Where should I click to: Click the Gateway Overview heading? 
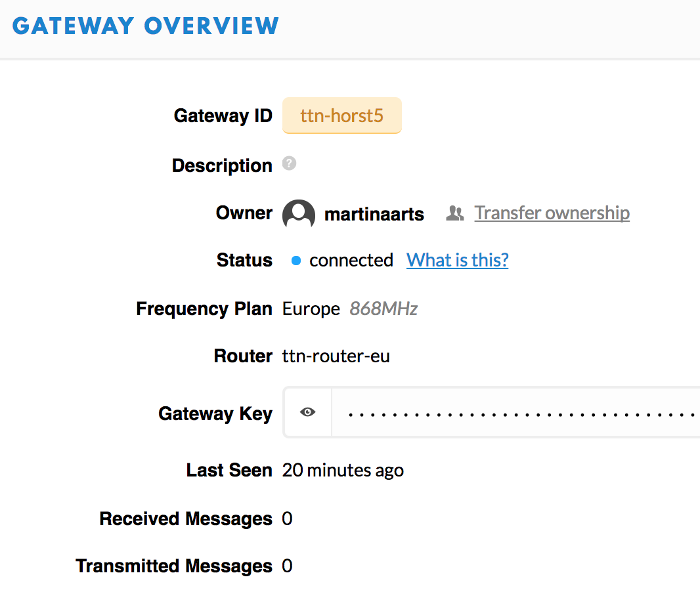(x=146, y=26)
